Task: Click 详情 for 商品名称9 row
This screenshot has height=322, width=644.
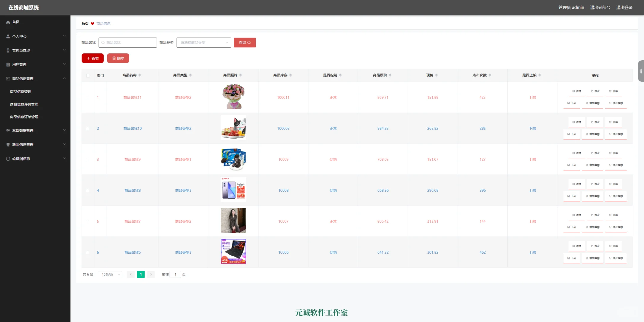Action: point(576,153)
